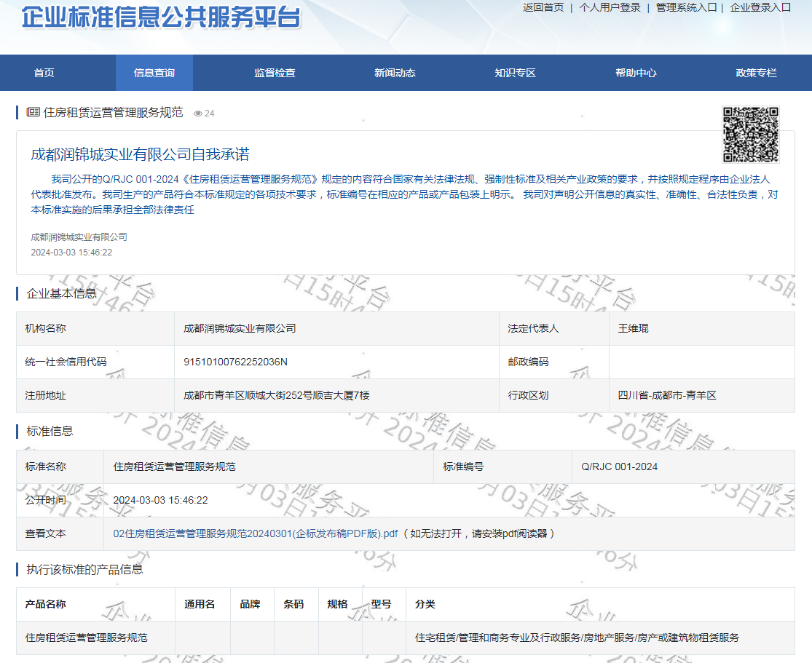Select the 政策专栏 navigation item
Viewport: 812px width, 663px height.
pos(756,73)
